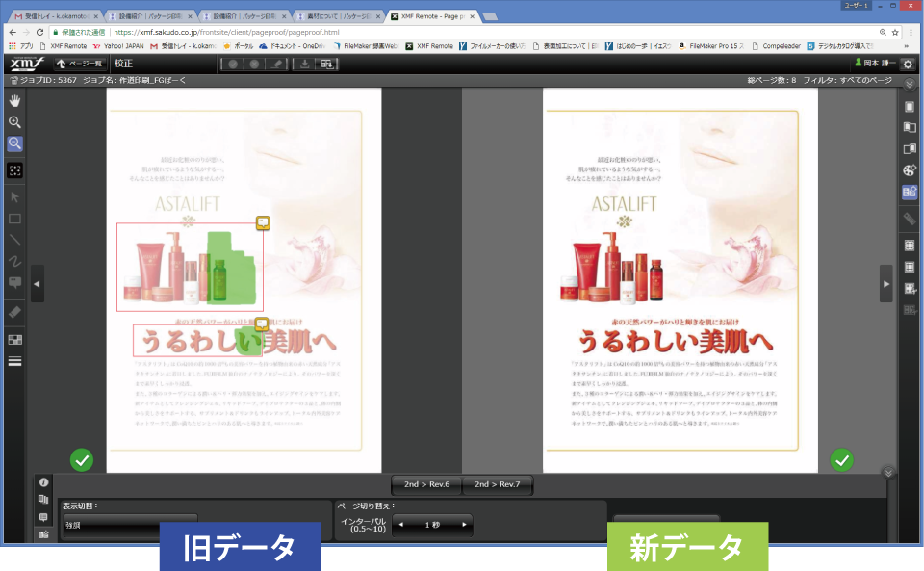Click the reject X icon in top toolbar
Viewport: 924px width, 571px height.
tap(254, 64)
